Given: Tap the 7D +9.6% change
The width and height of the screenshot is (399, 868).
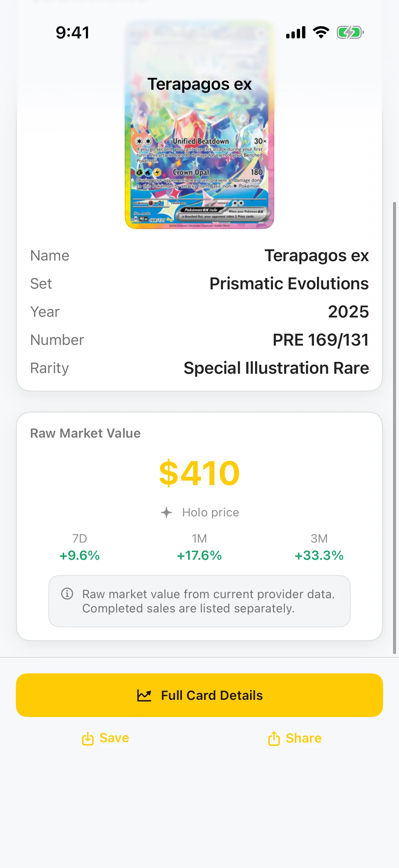Looking at the screenshot, I should [x=79, y=547].
